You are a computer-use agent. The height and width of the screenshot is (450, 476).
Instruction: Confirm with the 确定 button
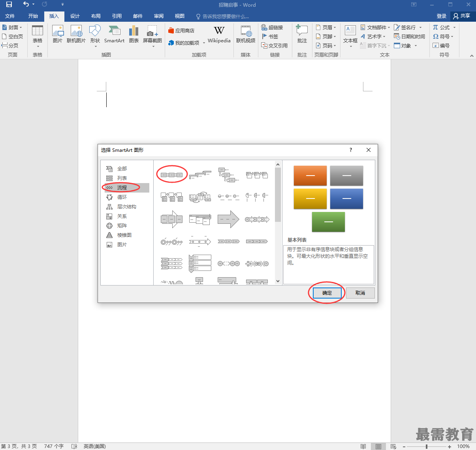pyautogui.click(x=327, y=293)
